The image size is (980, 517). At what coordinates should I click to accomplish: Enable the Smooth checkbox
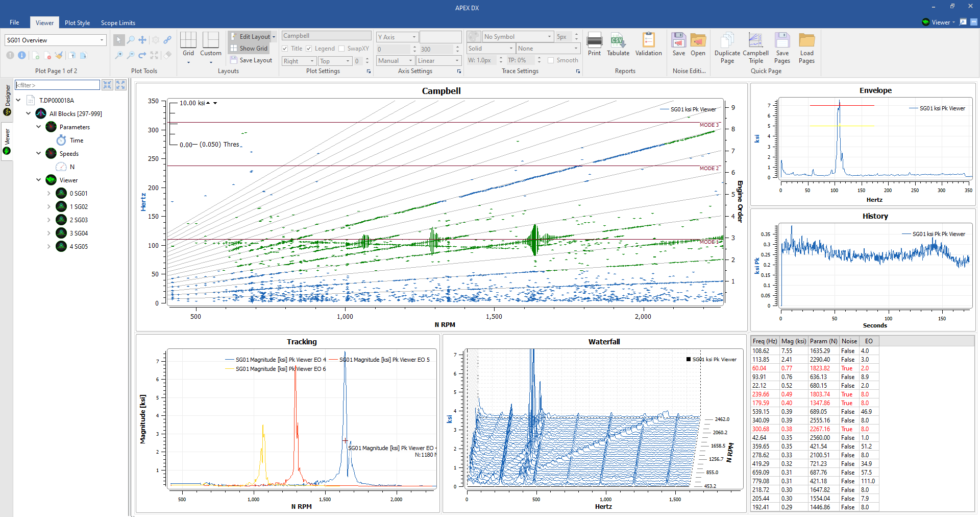tap(551, 60)
